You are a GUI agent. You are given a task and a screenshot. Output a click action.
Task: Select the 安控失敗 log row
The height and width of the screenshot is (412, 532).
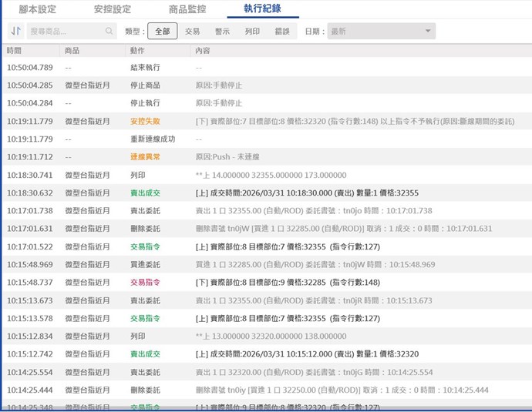145,121
